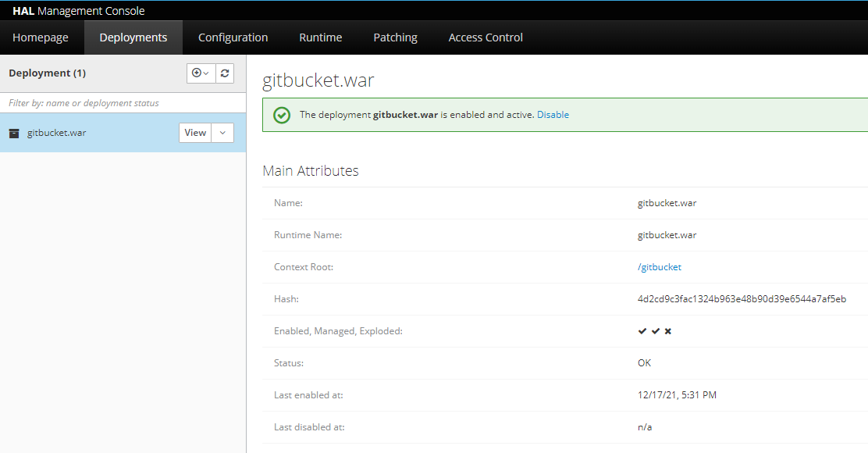Switch to the Deployments tab
The height and width of the screenshot is (453, 868).
[x=133, y=37]
